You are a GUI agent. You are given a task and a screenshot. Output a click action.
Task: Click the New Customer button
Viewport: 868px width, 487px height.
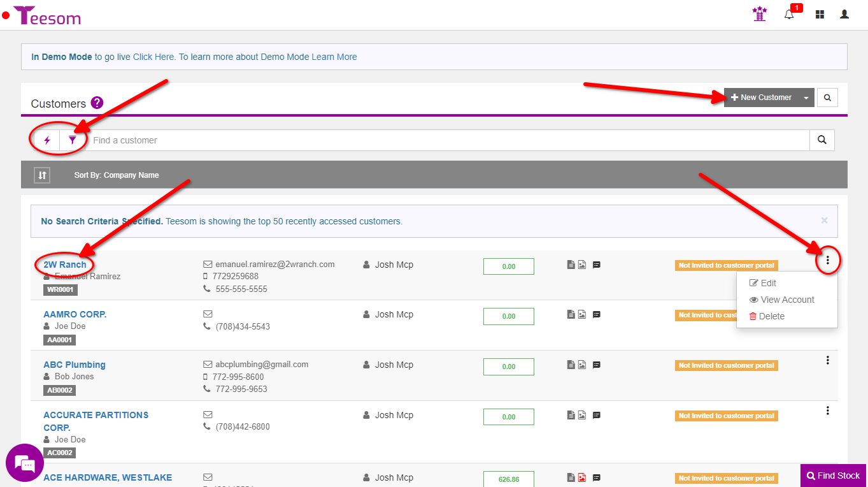[761, 98]
